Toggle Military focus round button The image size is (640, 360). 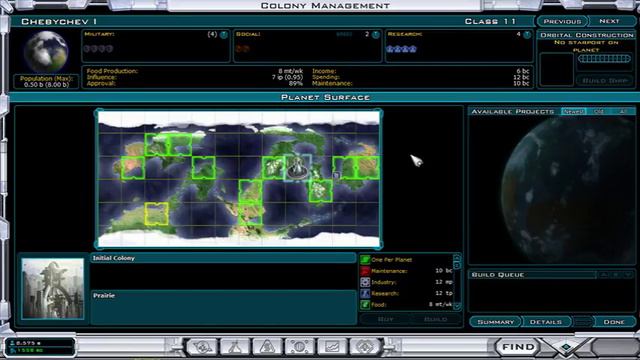tap(224, 35)
